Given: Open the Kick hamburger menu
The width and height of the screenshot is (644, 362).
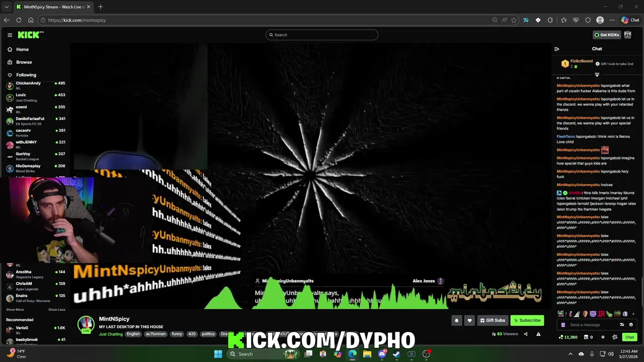Looking at the screenshot, I should [x=10, y=35].
